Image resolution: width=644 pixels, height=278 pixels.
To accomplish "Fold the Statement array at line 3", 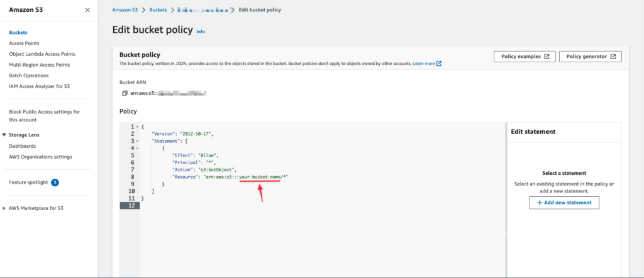I will [137, 142].
